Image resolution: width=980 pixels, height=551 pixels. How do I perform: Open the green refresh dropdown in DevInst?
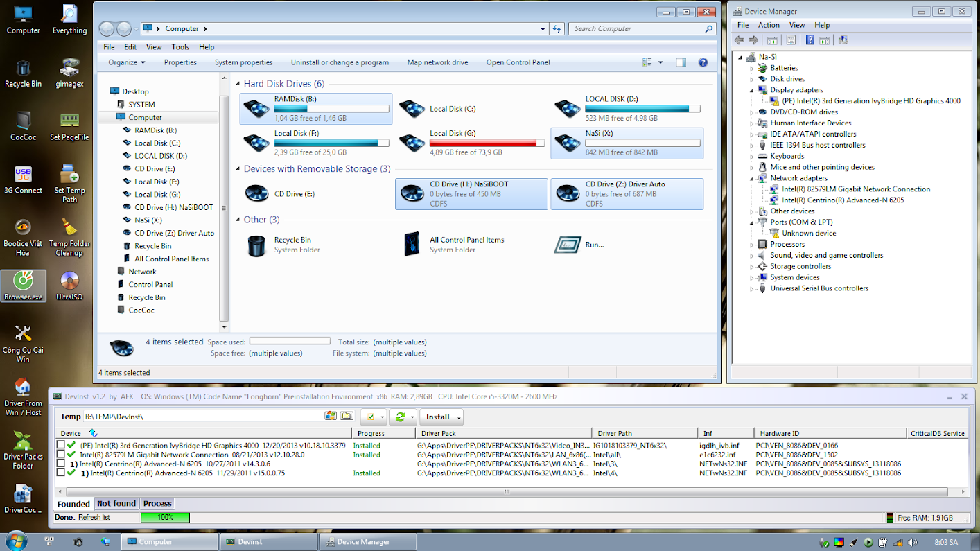pyautogui.click(x=412, y=417)
